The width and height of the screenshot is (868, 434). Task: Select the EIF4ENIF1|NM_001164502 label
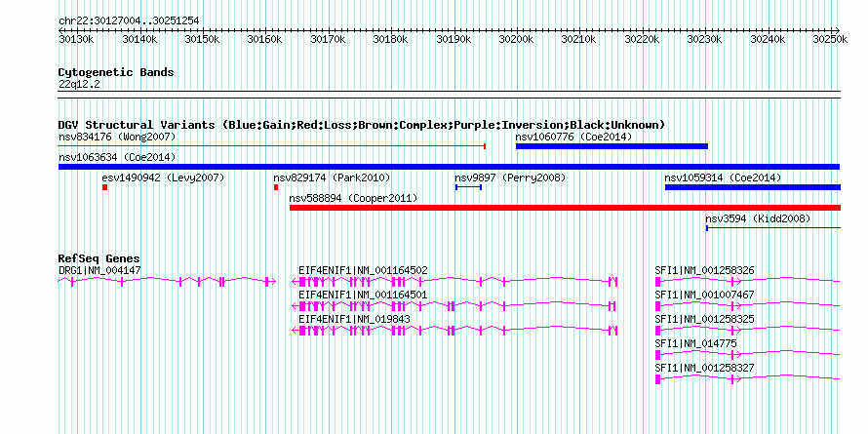click(363, 270)
